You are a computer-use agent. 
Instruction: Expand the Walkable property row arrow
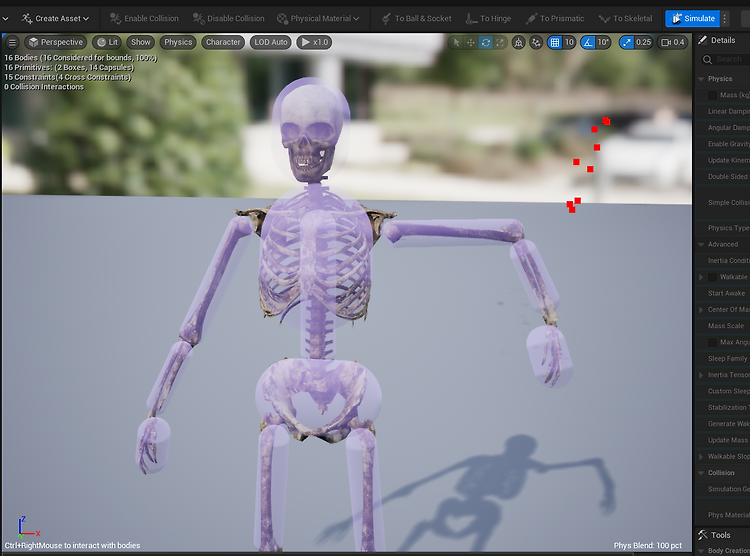click(701, 277)
